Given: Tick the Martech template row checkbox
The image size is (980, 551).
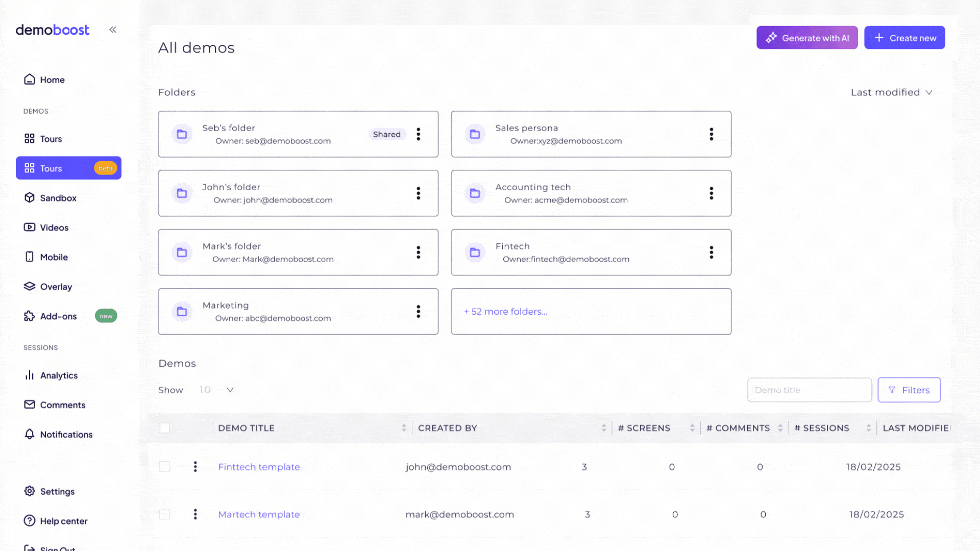Looking at the screenshot, I should (x=164, y=514).
